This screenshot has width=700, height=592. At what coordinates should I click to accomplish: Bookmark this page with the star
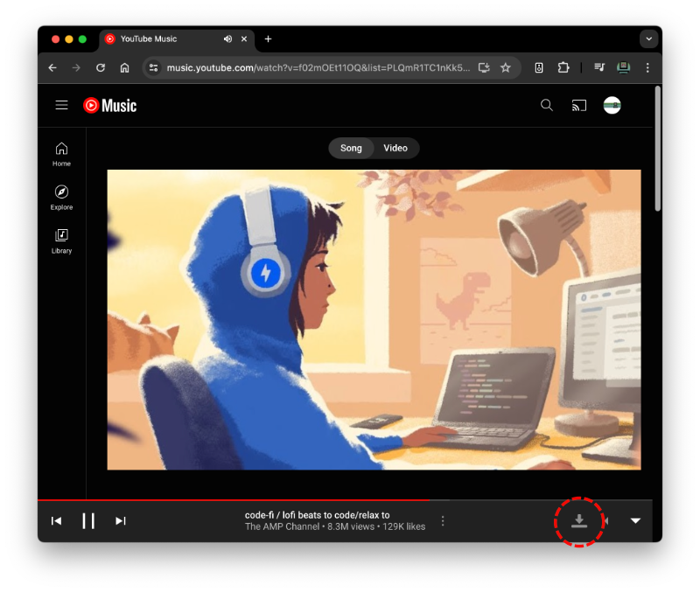(506, 68)
